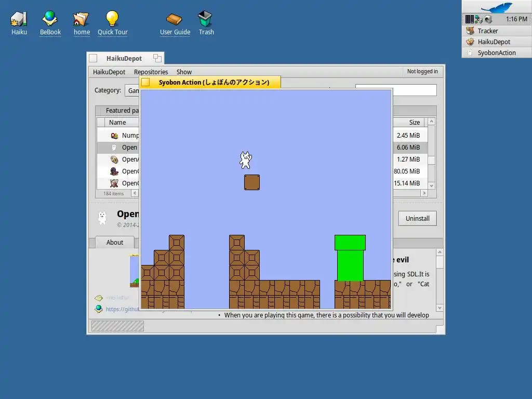Open the home folder icon

(82, 23)
